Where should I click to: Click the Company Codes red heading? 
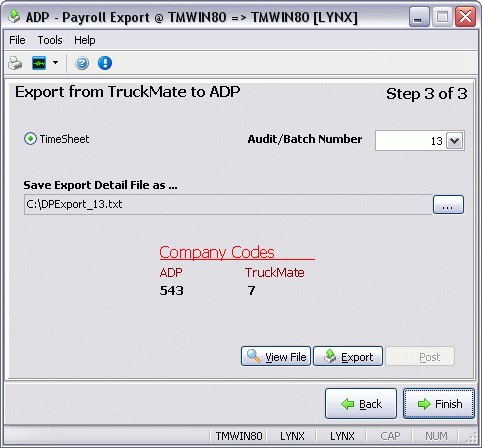pyautogui.click(x=217, y=252)
